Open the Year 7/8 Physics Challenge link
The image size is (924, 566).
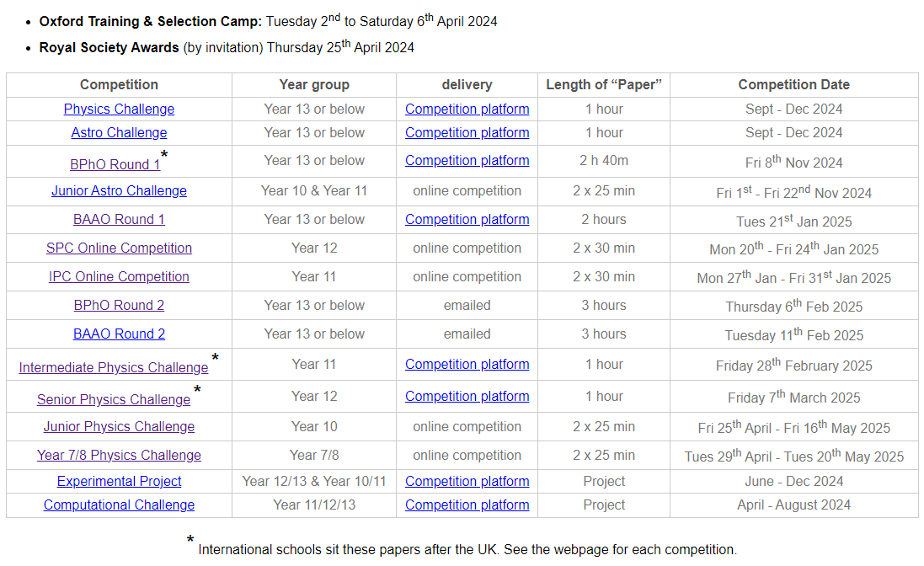coord(119,456)
